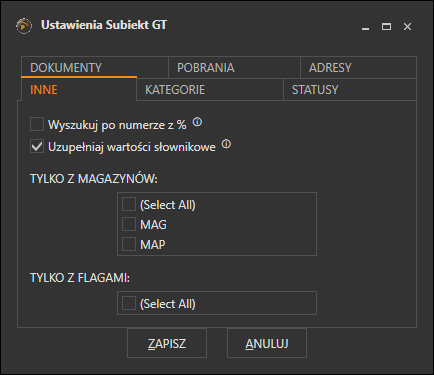Click the application logo icon in title bar
This screenshot has height=375, width=434.
24,26
